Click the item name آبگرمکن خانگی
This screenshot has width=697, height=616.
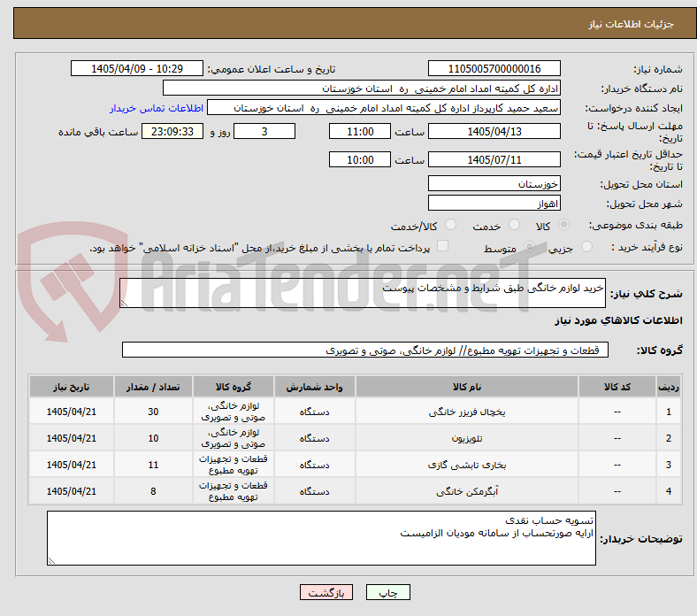coord(467,491)
